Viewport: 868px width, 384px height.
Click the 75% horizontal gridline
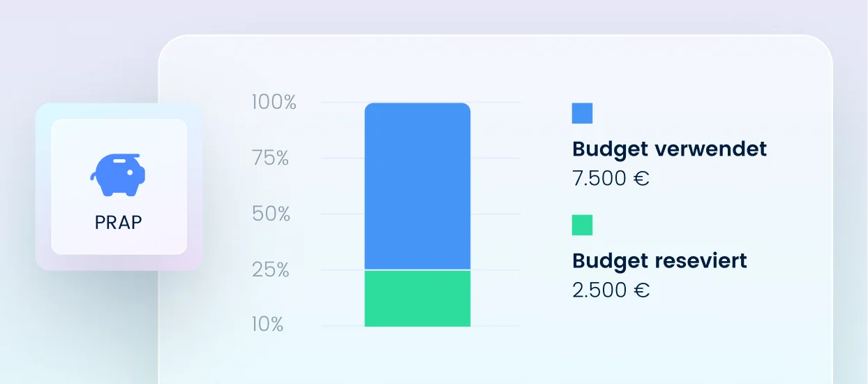pyautogui.click(x=495, y=158)
